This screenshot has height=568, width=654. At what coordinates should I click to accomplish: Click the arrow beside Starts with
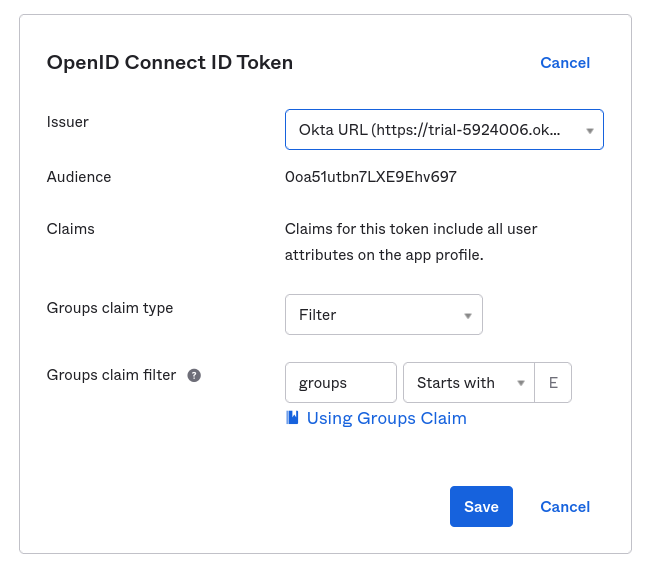pyautogui.click(x=521, y=384)
